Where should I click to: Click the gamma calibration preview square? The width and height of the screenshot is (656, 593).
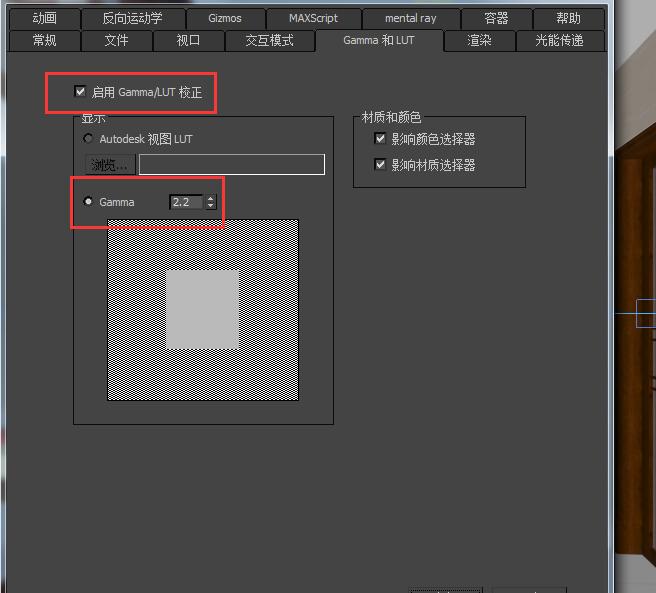[203, 310]
